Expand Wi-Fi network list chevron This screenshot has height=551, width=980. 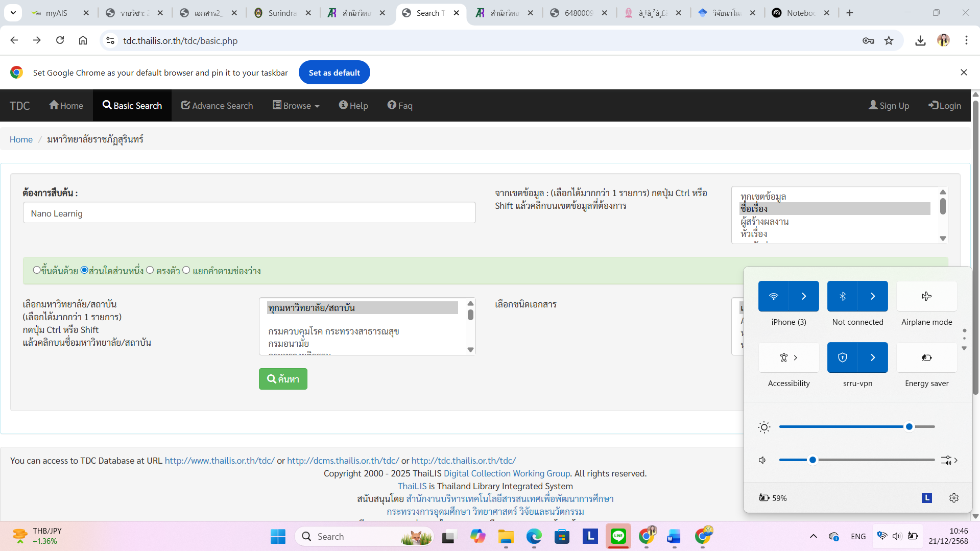coord(803,296)
